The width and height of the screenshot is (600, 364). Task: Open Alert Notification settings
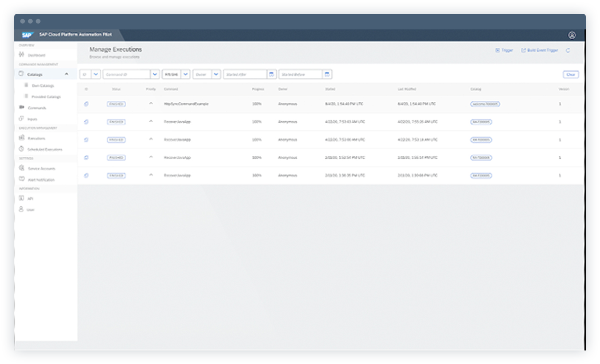[x=41, y=180]
